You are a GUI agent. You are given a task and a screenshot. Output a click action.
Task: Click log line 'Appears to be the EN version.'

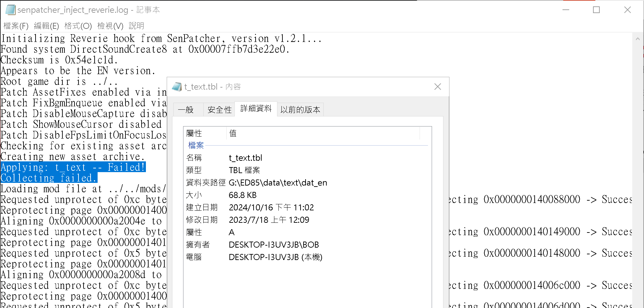click(x=78, y=71)
